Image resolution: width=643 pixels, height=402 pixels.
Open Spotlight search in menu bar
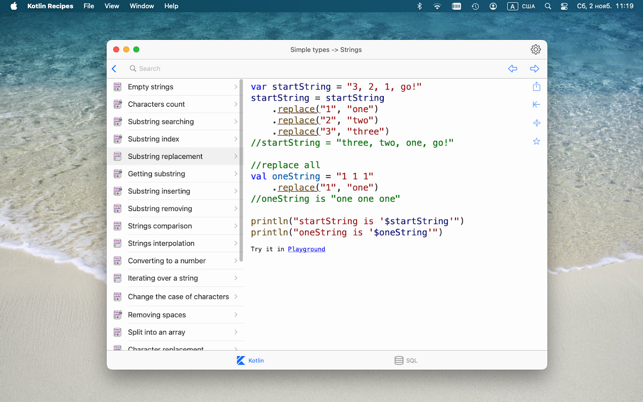click(548, 6)
